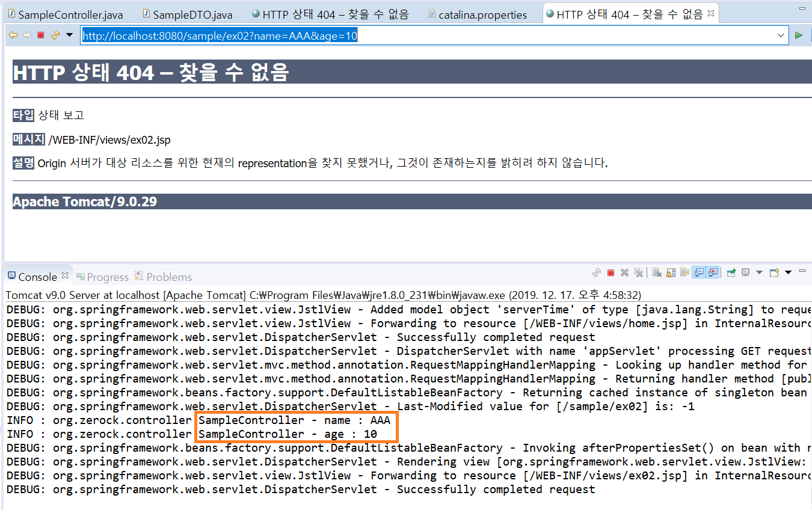Switch to the Problems view tab
812x510 pixels.
click(163, 277)
